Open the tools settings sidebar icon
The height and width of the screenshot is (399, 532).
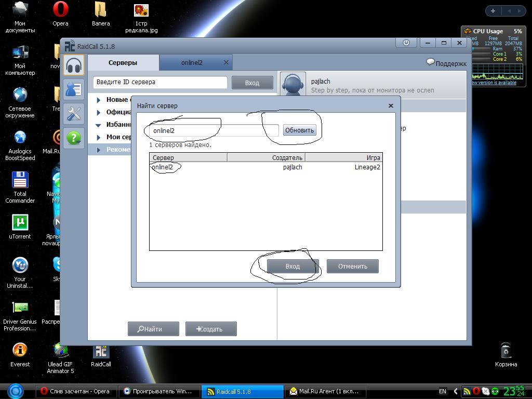tap(73, 114)
